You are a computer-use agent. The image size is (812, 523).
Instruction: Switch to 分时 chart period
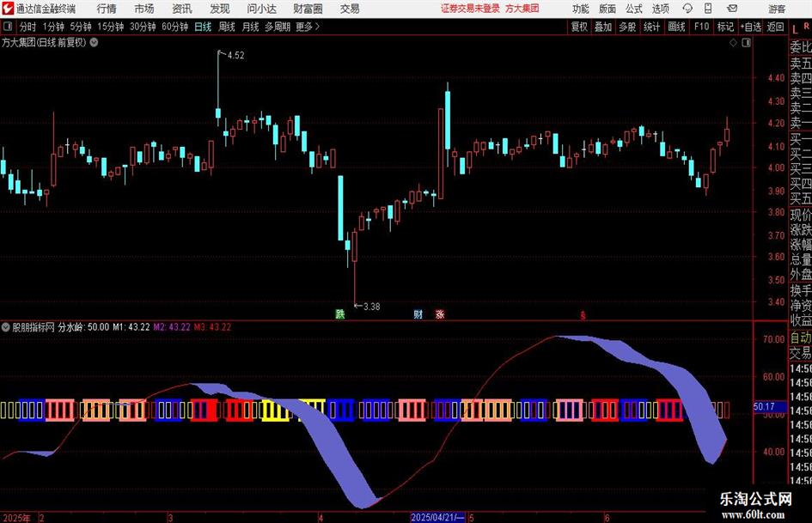pyautogui.click(x=27, y=27)
